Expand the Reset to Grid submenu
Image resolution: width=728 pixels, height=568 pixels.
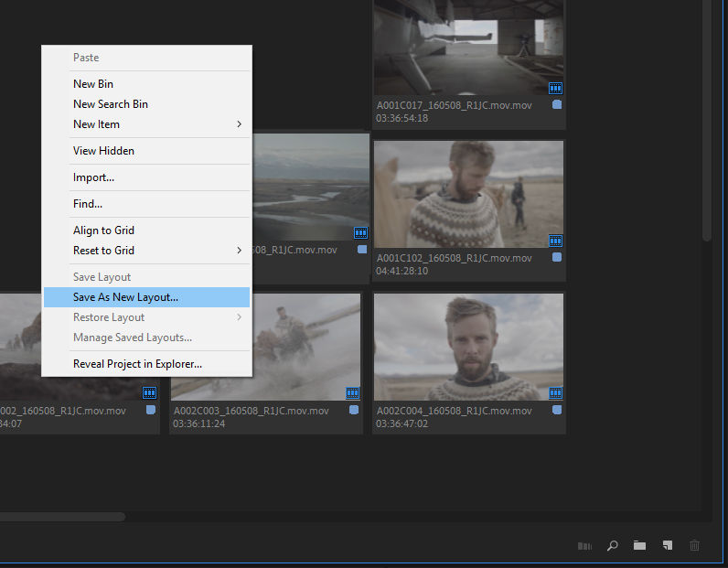(146, 251)
